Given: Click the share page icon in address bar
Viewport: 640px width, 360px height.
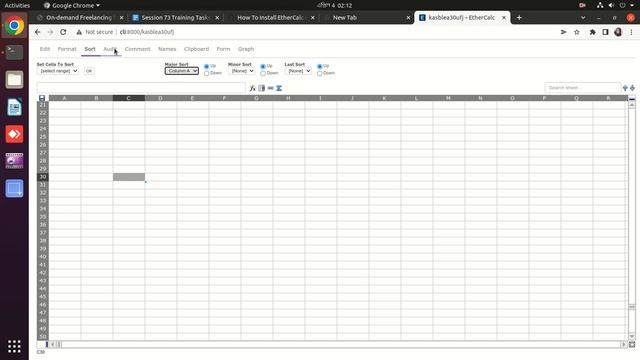Looking at the screenshot, I should click(x=564, y=32).
